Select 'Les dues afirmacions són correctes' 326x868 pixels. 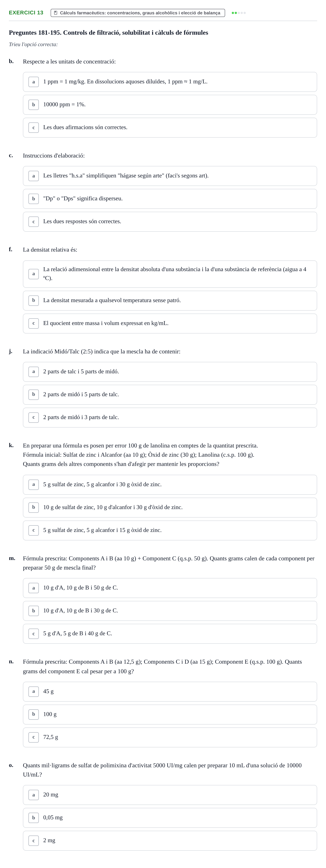tap(170, 128)
